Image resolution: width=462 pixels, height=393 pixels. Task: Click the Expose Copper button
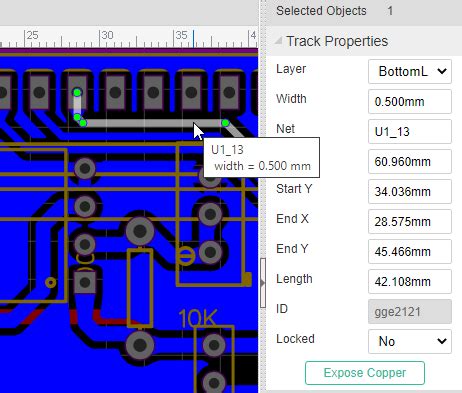(x=365, y=373)
